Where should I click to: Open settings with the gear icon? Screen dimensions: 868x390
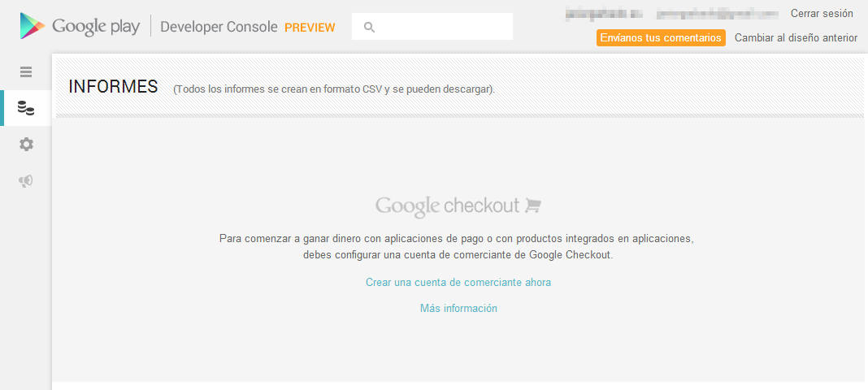coord(26,145)
